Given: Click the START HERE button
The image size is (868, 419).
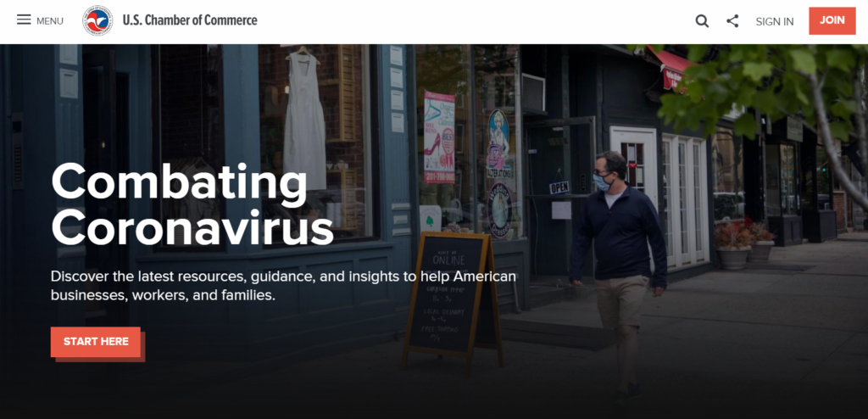Looking at the screenshot, I should click(96, 342).
